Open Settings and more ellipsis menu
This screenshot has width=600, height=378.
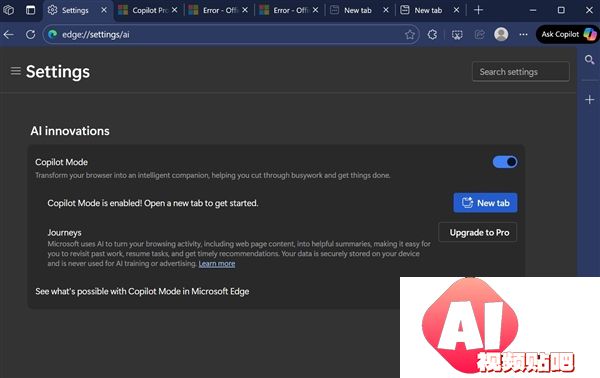[523, 34]
